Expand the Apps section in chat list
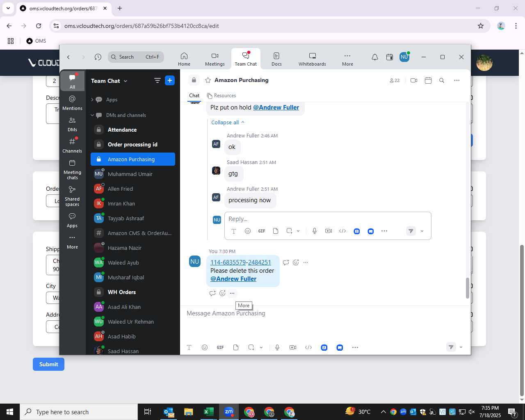 92,100
